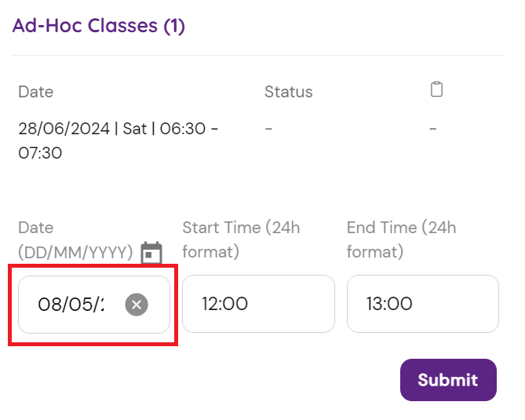Click the End Time field showing 13:00

[422, 304]
